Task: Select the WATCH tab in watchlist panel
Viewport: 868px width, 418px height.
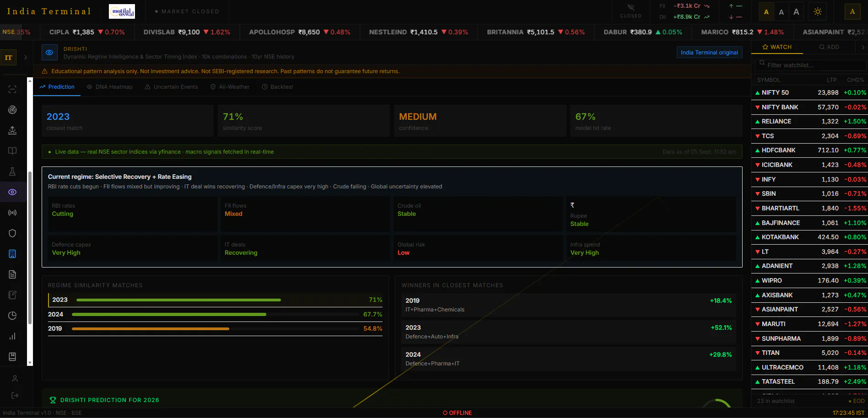Action: 777,47
